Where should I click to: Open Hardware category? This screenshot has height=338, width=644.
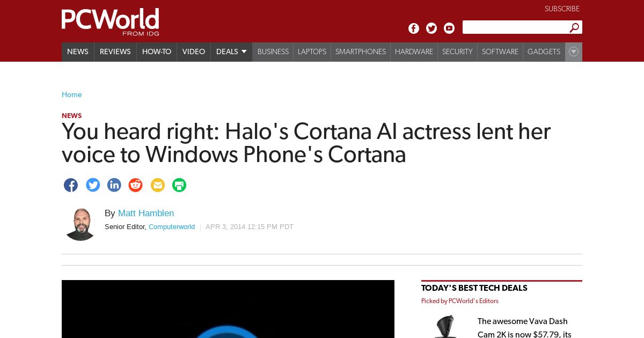tap(414, 52)
